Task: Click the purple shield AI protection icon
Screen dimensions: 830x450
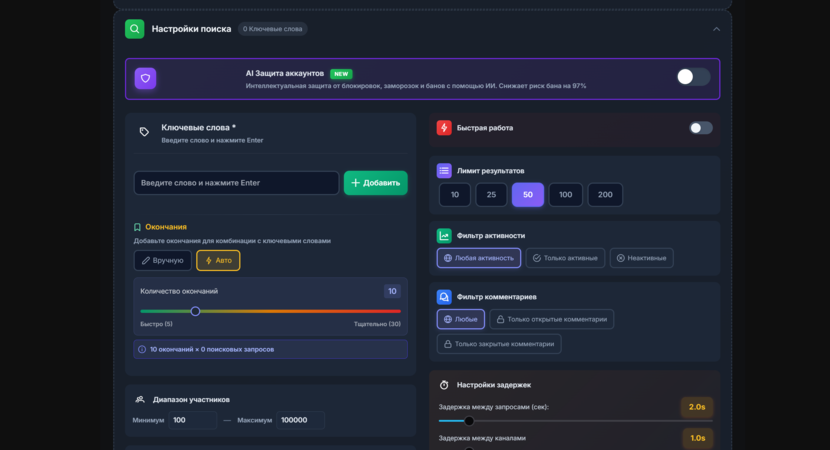Action: [145, 79]
